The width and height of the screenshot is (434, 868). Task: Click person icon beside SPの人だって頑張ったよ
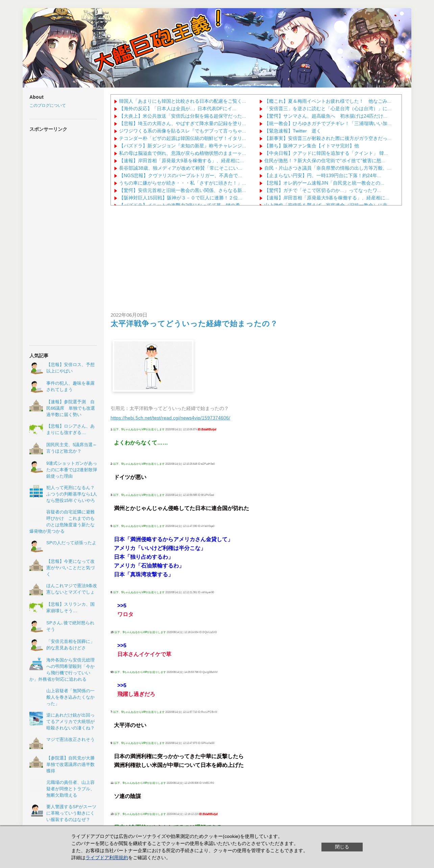[36, 547]
